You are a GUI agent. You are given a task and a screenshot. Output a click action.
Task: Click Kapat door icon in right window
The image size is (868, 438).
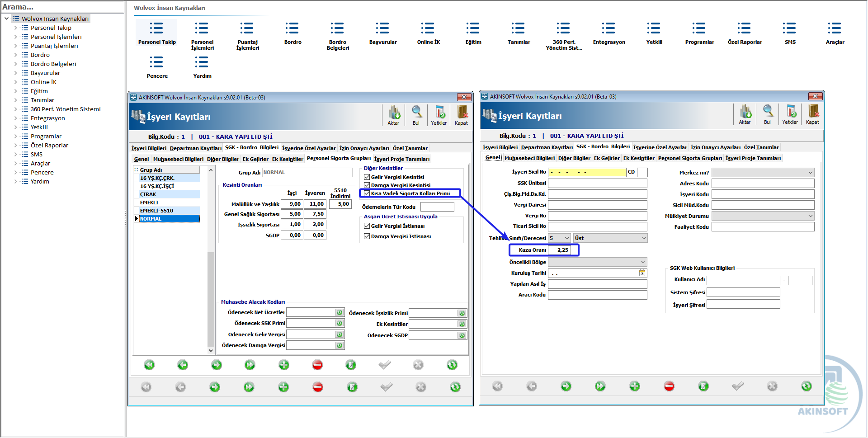(812, 114)
